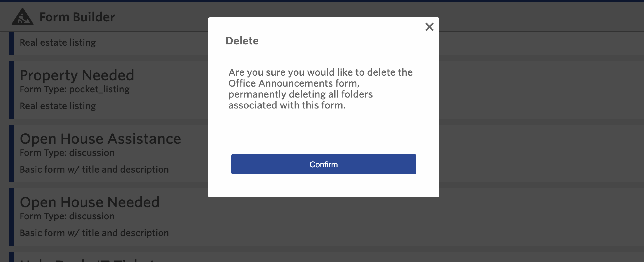Click the Form Builder construction logo icon

(x=22, y=17)
